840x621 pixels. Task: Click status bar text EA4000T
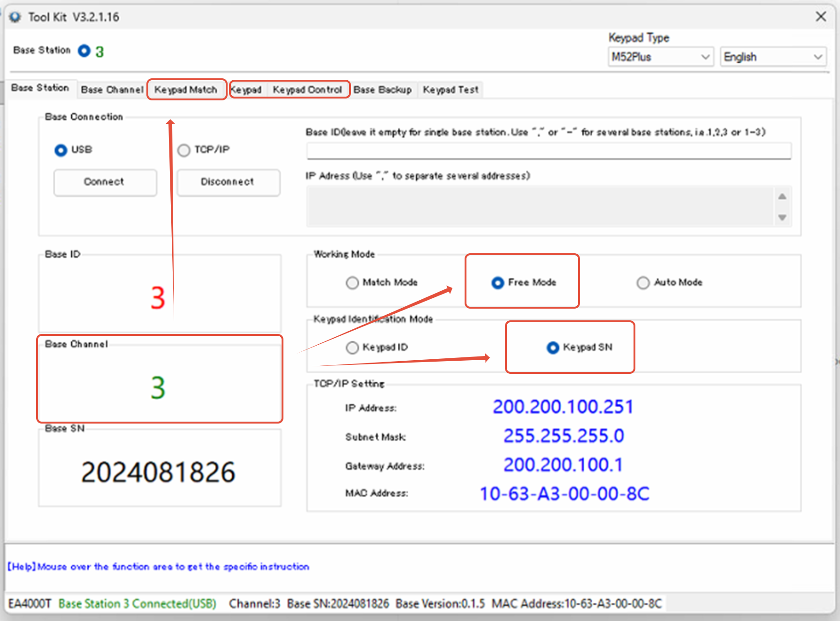point(30,604)
